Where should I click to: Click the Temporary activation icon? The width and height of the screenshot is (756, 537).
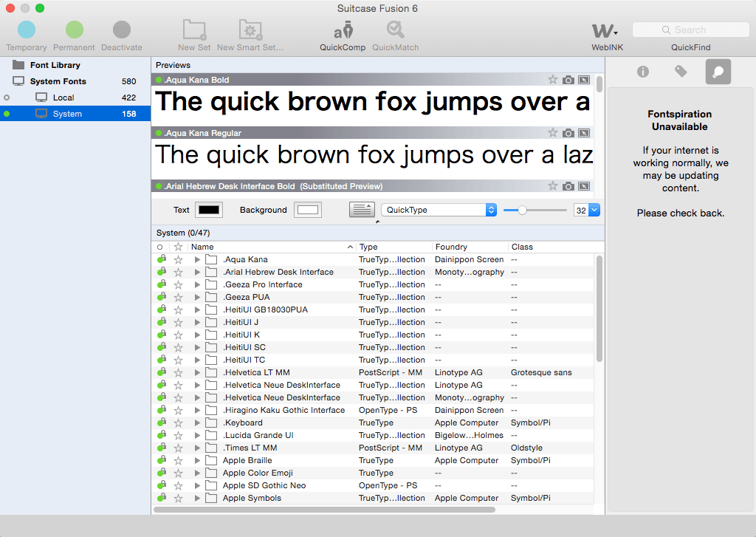(x=27, y=30)
